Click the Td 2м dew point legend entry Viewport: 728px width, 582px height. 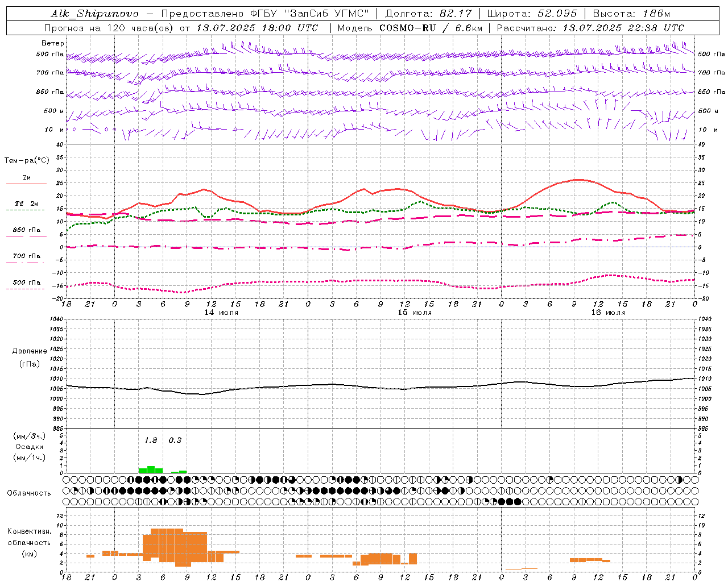tap(27, 203)
